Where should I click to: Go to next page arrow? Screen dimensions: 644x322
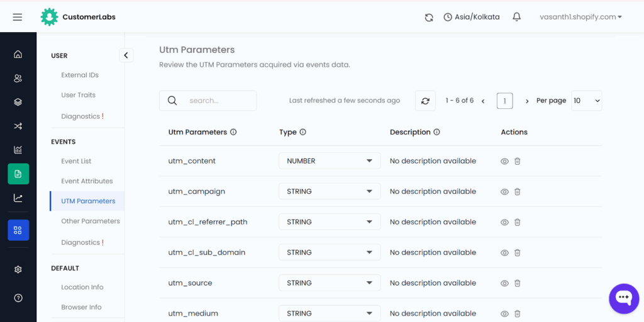coord(528,101)
